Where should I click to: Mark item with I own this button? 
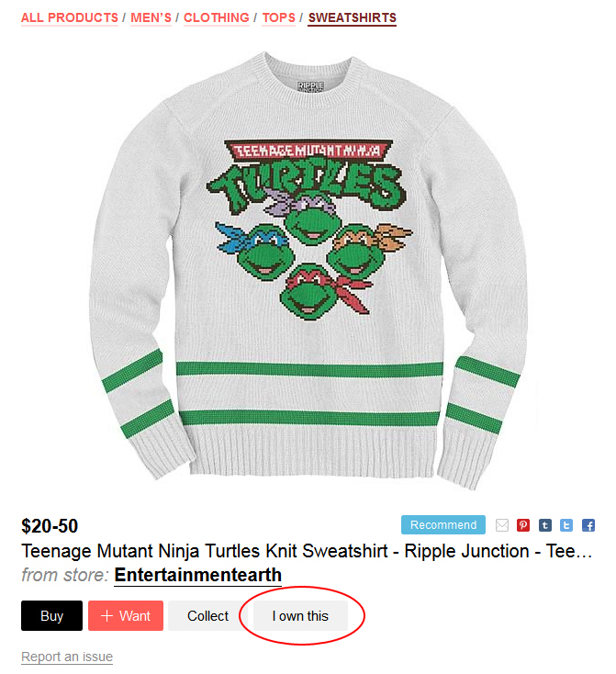pyautogui.click(x=300, y=615)
